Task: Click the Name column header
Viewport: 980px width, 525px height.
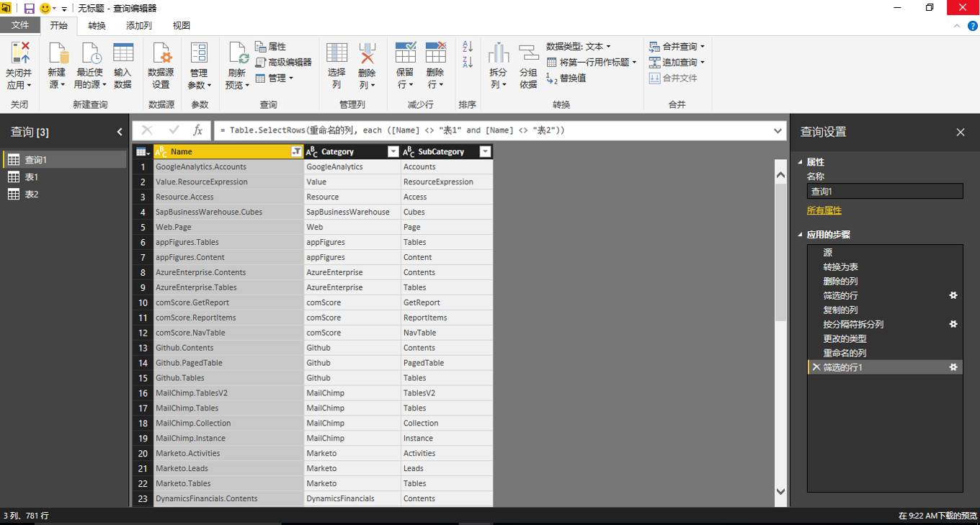Action: tap(228, 152)
